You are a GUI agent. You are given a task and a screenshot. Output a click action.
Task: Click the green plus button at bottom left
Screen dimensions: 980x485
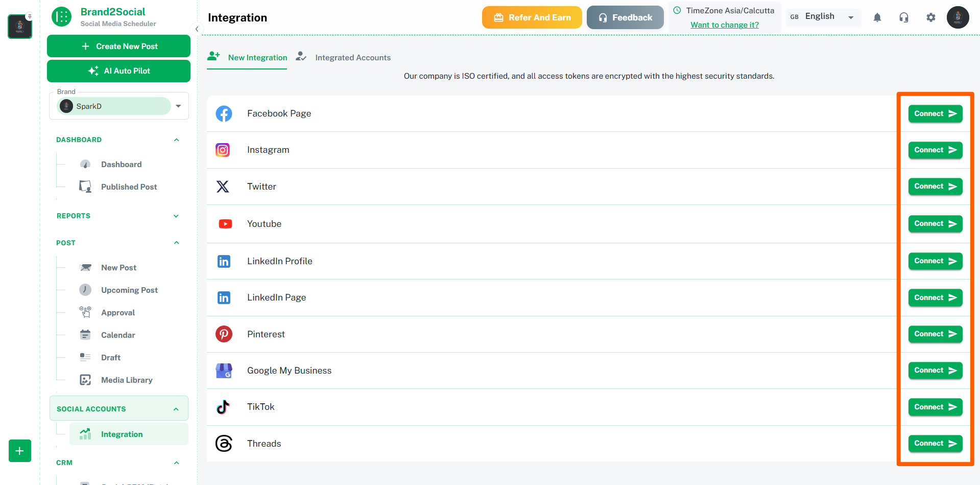click(20, 451)
